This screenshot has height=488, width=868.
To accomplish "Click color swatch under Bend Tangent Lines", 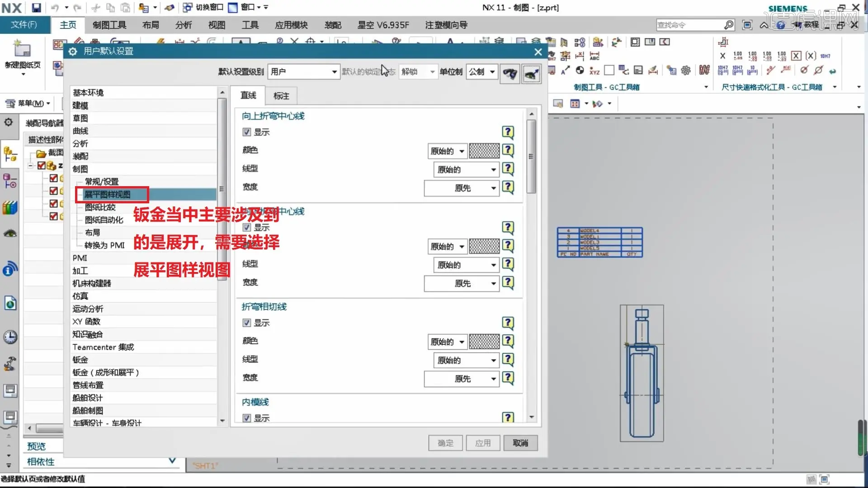I will pyautogui.click(x=484, y=342).
